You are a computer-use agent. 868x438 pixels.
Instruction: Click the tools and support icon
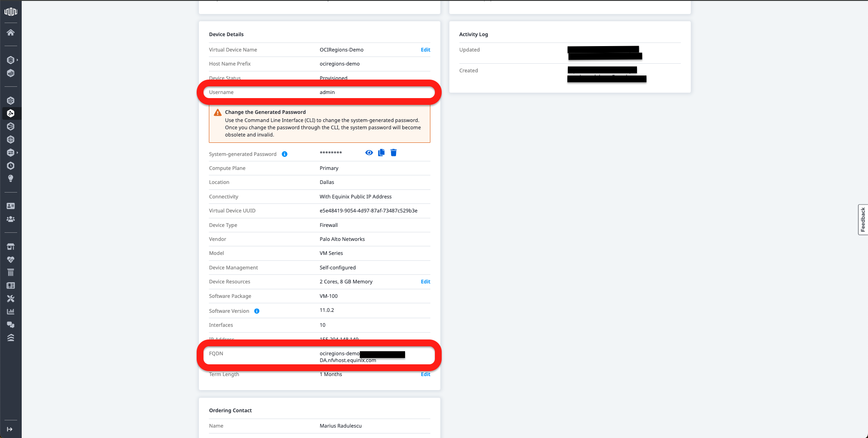pos(11,298)
